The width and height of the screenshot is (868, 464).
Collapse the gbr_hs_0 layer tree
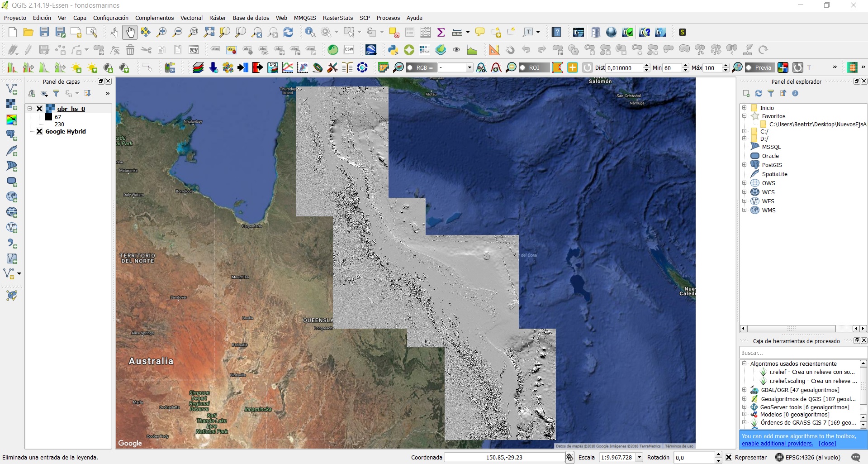pos(29,109)
